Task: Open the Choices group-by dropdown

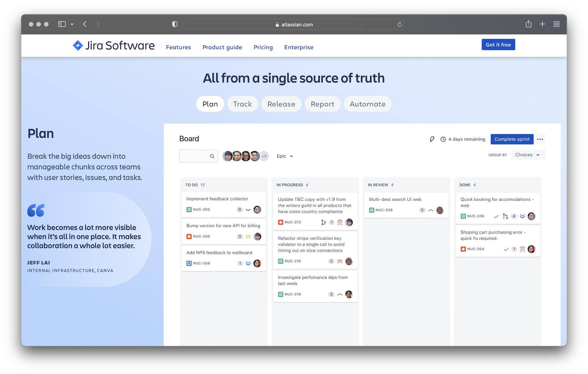Action: (528, 155)
